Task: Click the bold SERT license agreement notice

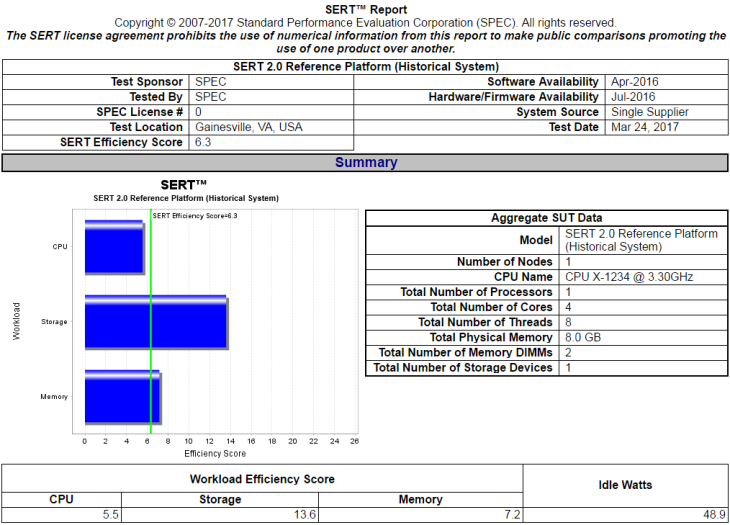Action: point(365,42)
